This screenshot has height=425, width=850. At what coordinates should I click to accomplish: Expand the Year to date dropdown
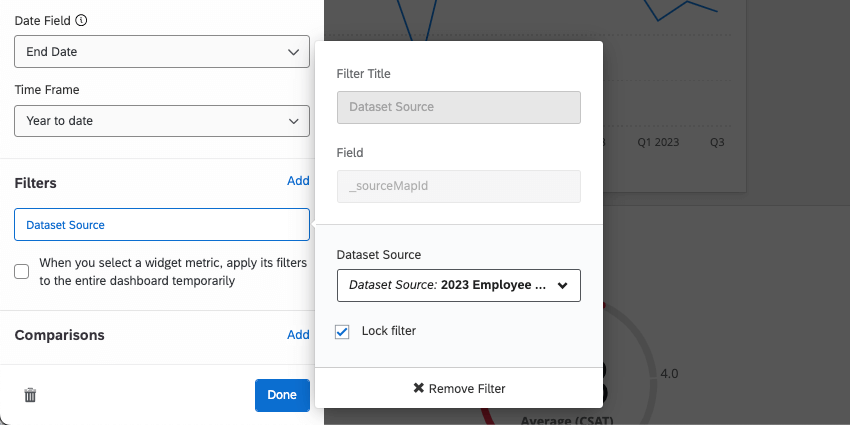point(162,121)
